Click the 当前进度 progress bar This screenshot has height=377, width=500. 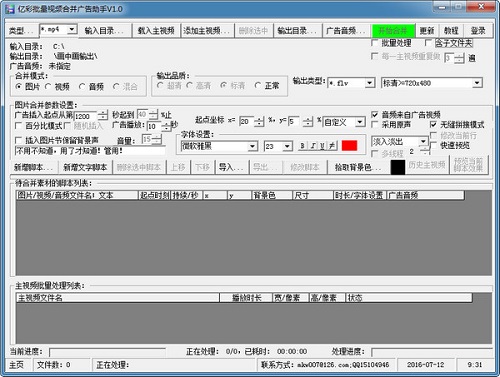pos(107,352)
